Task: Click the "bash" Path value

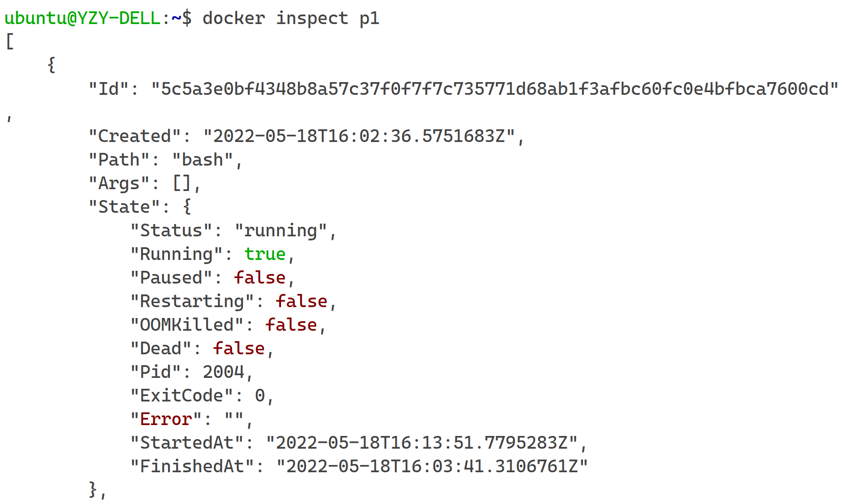Action: [x=202, y=160]
